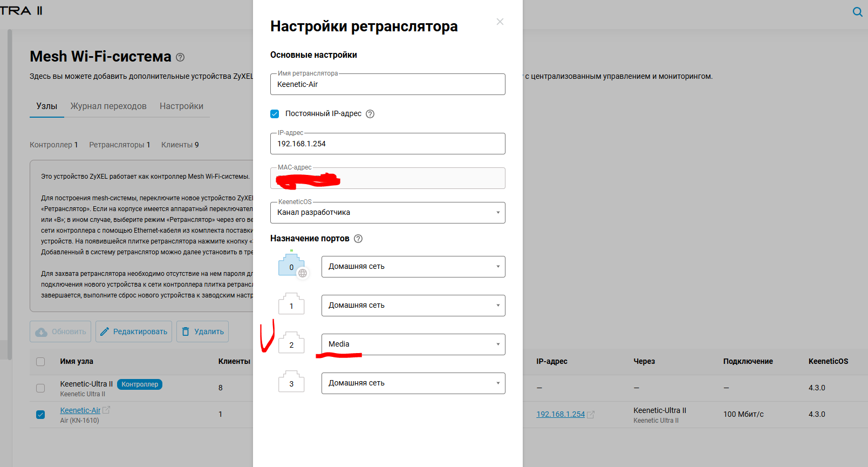The height and width of the screenshot is (467, 868).
Task: Open external link icon next to Keenetic-Air
Action: 106,410
